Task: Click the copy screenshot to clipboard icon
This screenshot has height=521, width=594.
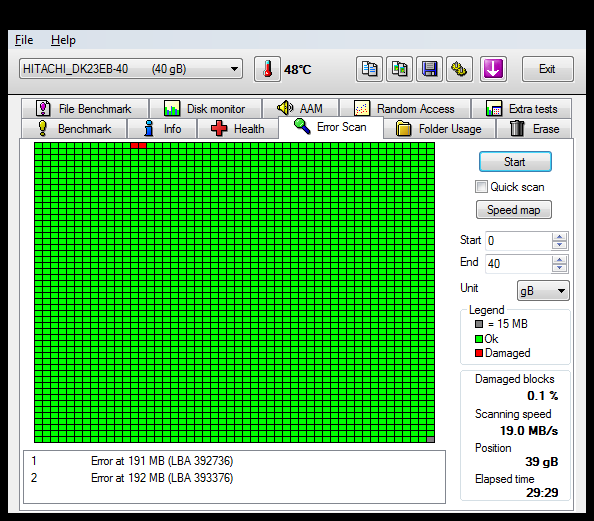Action: click(x=399, y=69)
